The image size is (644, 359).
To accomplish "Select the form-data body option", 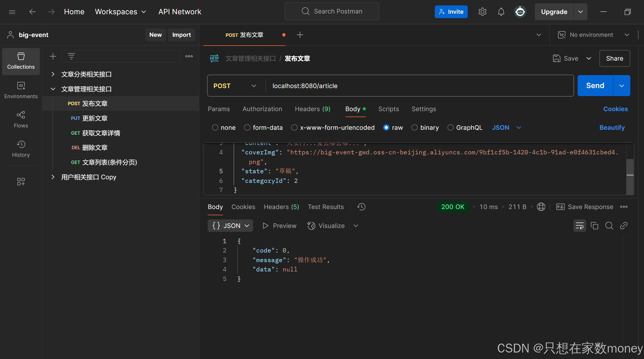I will click(x=247, y=127).
